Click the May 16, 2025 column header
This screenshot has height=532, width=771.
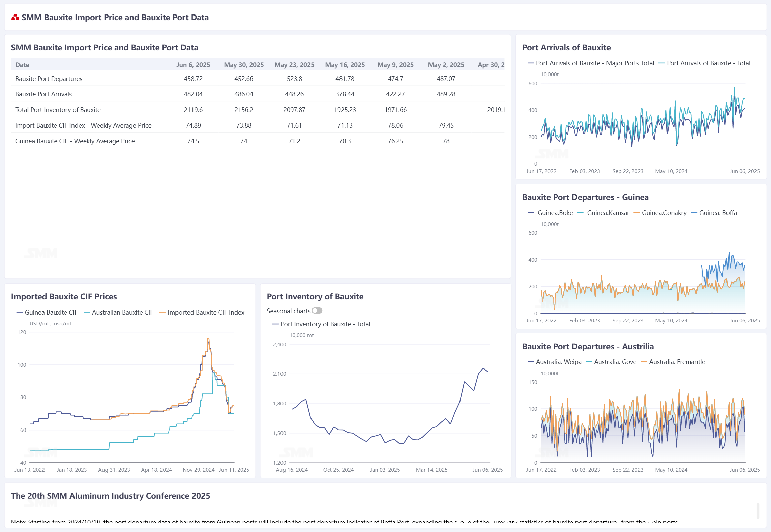coord(345,65)
